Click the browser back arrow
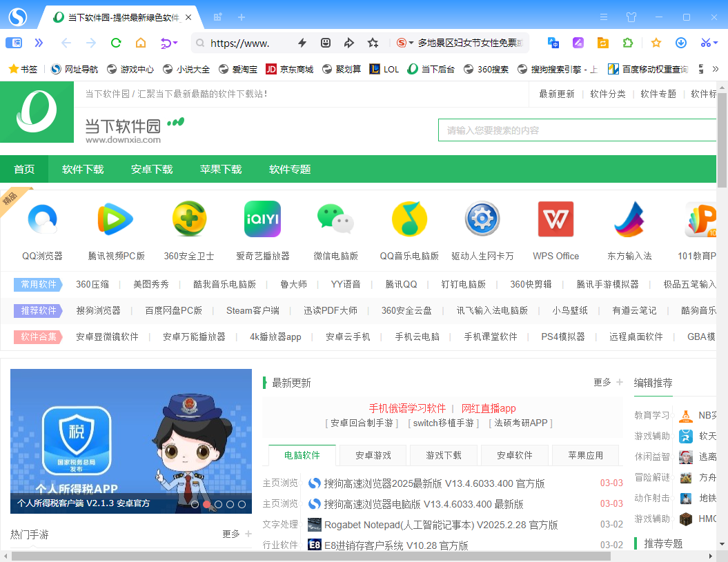Image resolution: width=728 pixels, height=562 pixels. (x=66, y=43)
